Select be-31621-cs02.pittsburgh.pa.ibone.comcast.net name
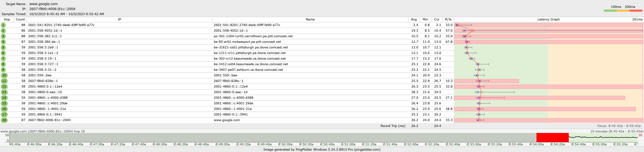The width and height of the screenshot is (644, 152). tap(251, 47)
